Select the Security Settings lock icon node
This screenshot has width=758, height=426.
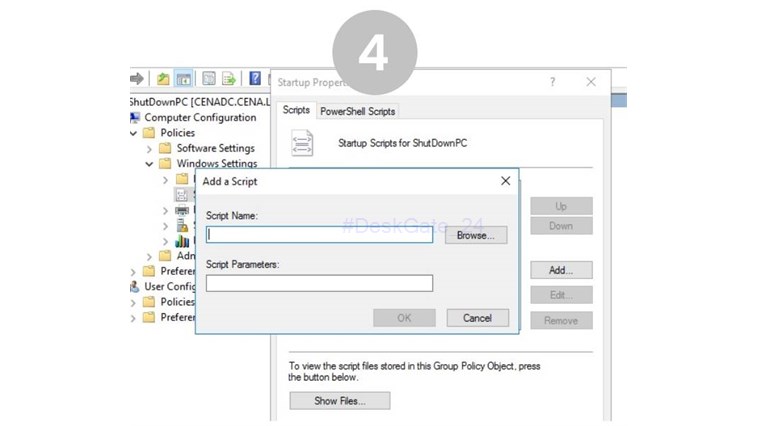point(182,225)
